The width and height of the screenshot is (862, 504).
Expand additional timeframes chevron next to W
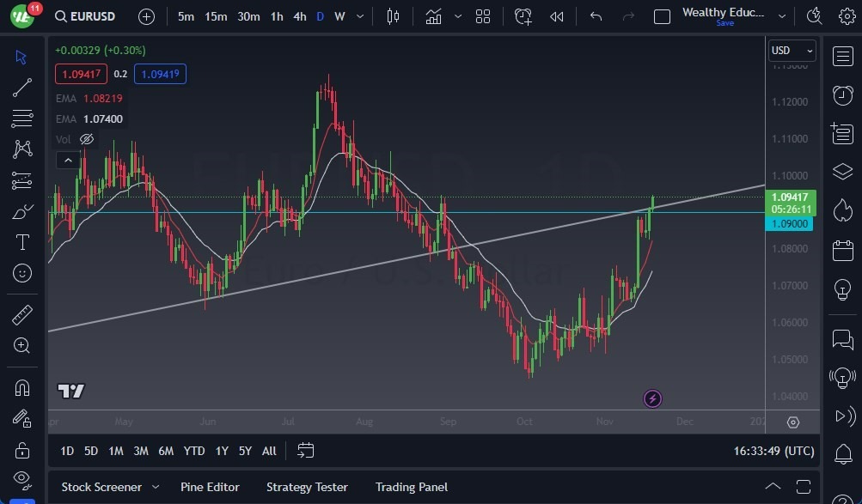358,15
